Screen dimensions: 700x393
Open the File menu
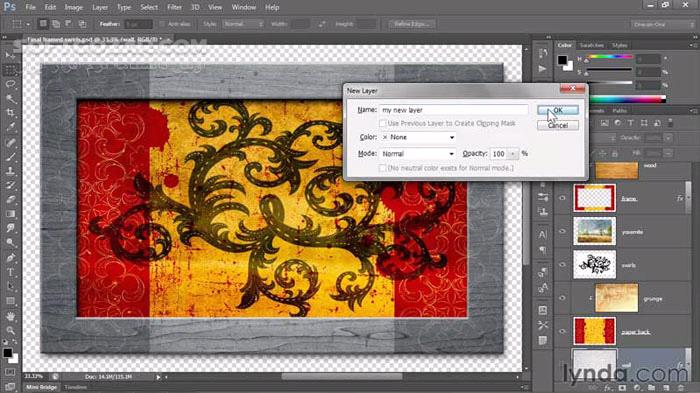point(30,7)
